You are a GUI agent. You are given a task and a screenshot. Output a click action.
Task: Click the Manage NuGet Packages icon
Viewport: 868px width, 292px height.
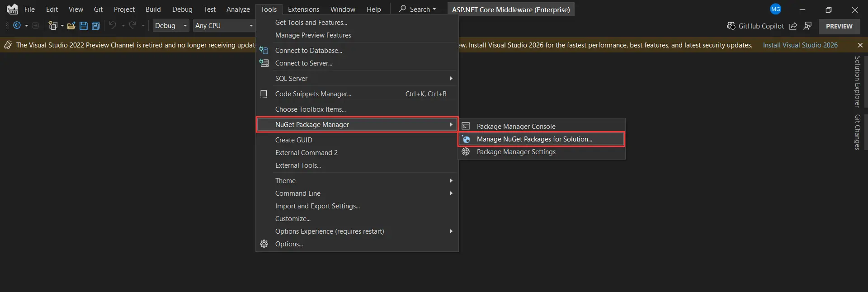466,139
